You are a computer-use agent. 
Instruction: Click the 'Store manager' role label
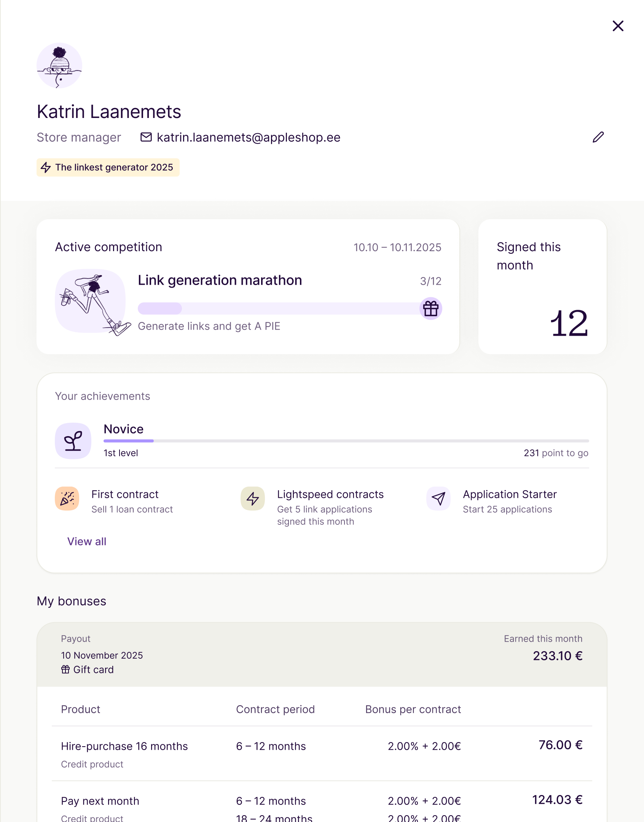79,137
